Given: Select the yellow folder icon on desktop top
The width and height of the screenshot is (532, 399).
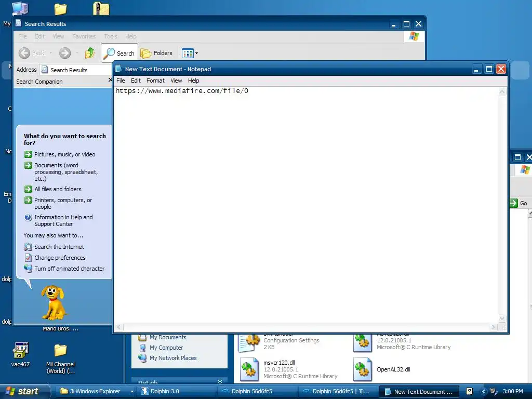Looking at the screenshot, I should pos(60,8).
